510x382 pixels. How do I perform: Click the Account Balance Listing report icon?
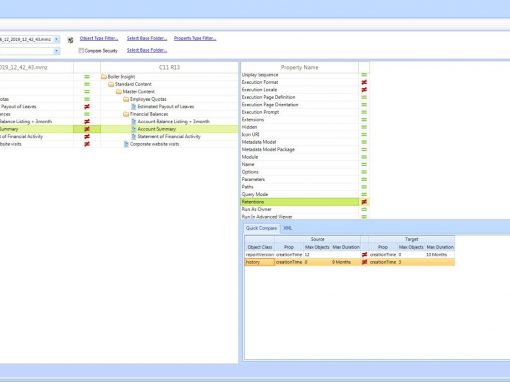pos(134,122)
